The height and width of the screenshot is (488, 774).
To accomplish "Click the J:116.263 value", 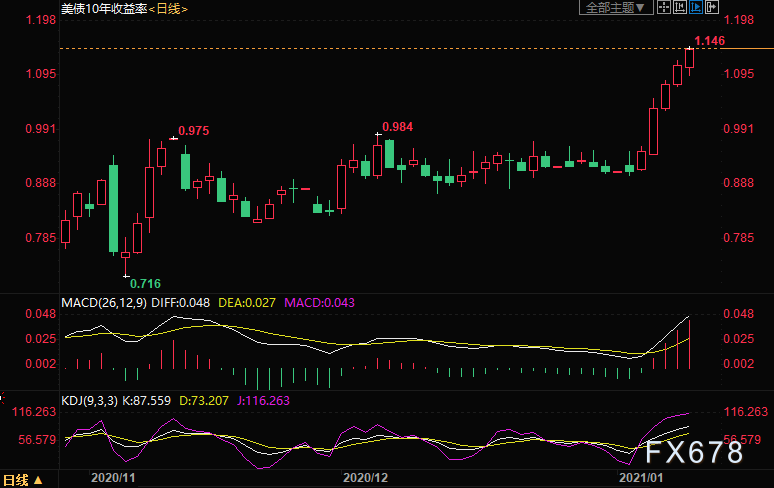I will point(263,401).
